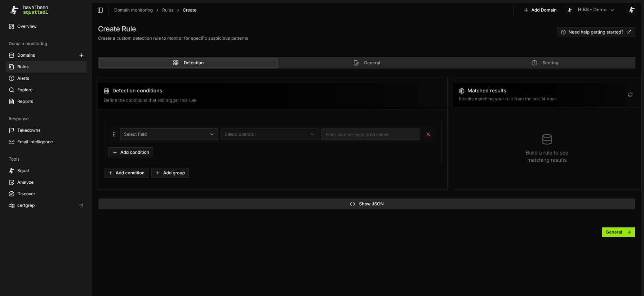Open the Squat tool
Viewport: 644px width, 296px height.
pyautogui.click(x=46, y=171)
